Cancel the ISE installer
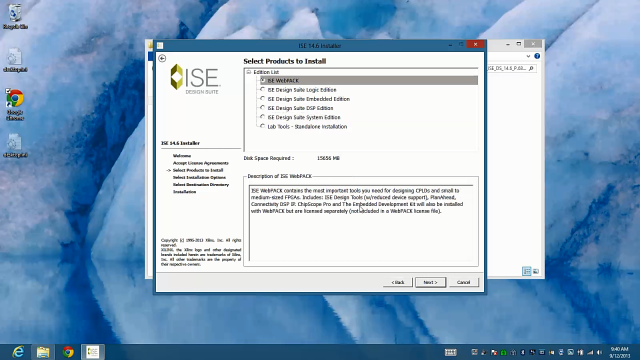The height and width of the screenshot is (360, 640). coord(463,282)
